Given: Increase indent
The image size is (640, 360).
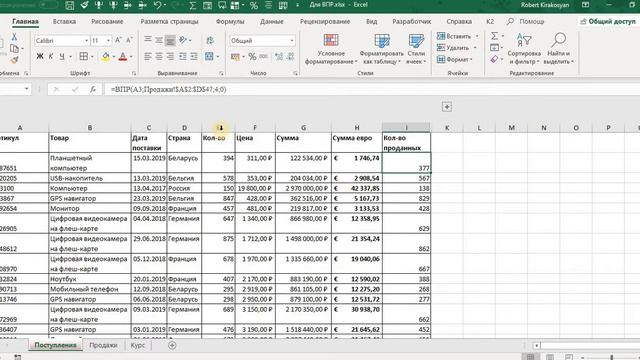Looking at the screenshot, I should click(193, 56).
